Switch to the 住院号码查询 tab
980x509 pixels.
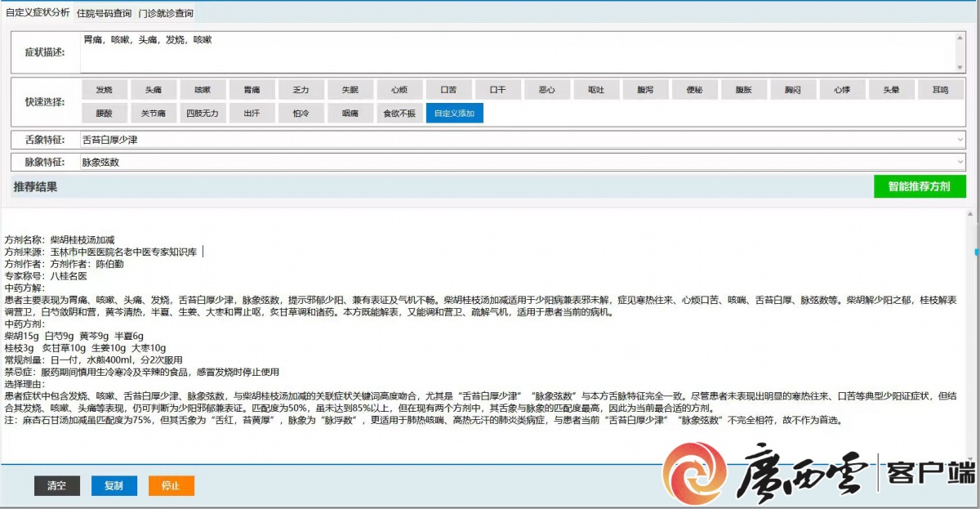(x=102, y=14)
